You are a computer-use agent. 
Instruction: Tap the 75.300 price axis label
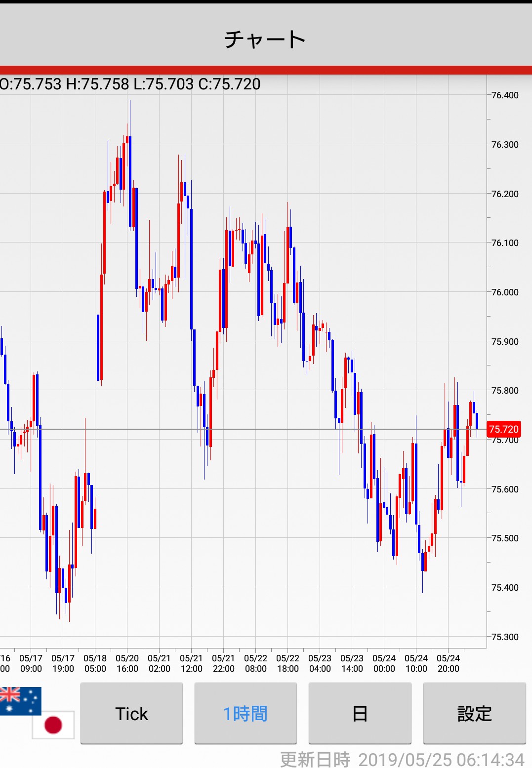coord(505,637)
